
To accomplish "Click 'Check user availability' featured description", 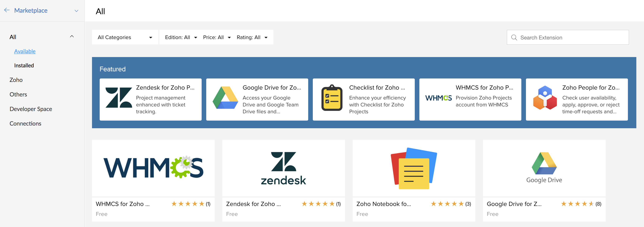I will point(591,105).
